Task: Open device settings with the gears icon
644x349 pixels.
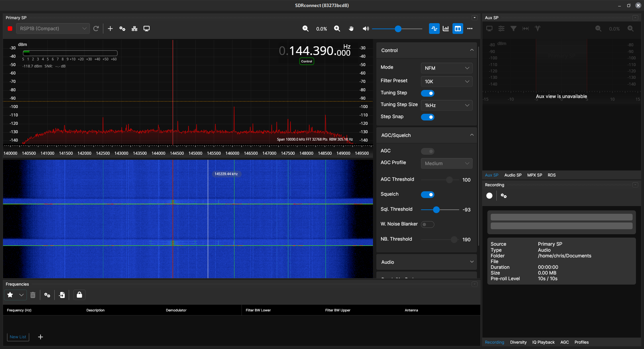Action: pyautogui.click(x=122, y=29)
